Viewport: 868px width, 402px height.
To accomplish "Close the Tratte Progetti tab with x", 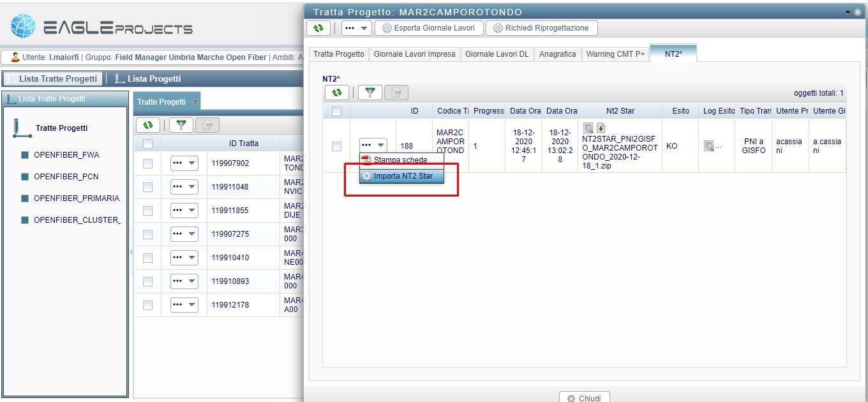I will coord(195,102).
